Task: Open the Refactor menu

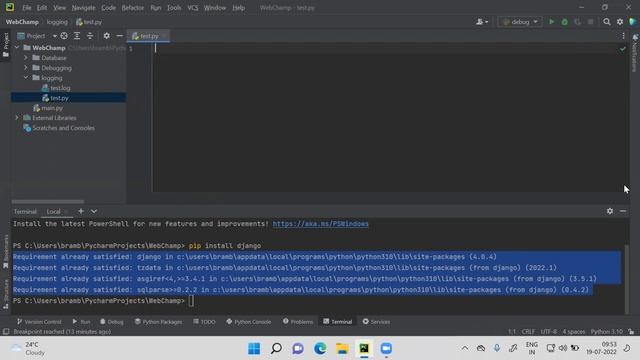Action: 133,8
